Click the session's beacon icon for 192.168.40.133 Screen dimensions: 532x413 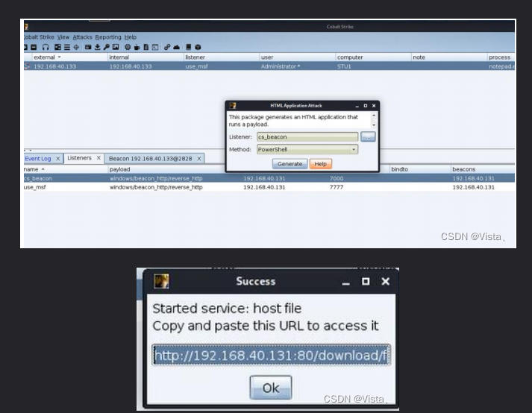27,66
